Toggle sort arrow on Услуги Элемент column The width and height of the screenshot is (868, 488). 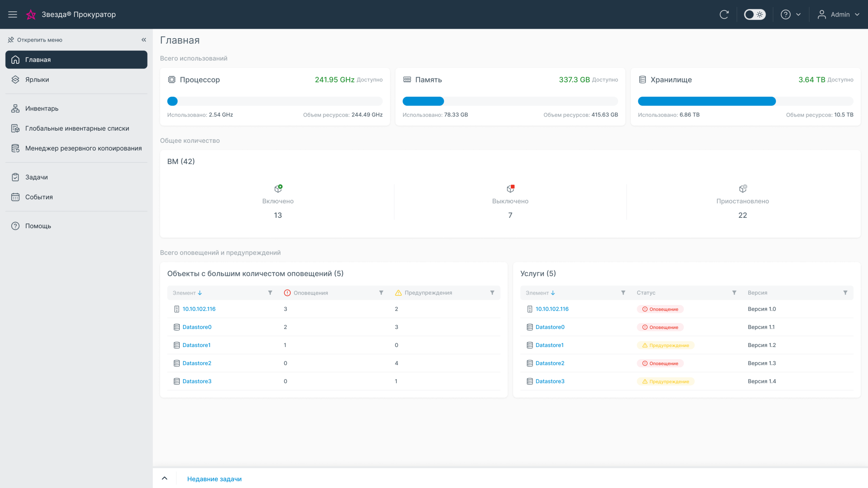point(552,293)
